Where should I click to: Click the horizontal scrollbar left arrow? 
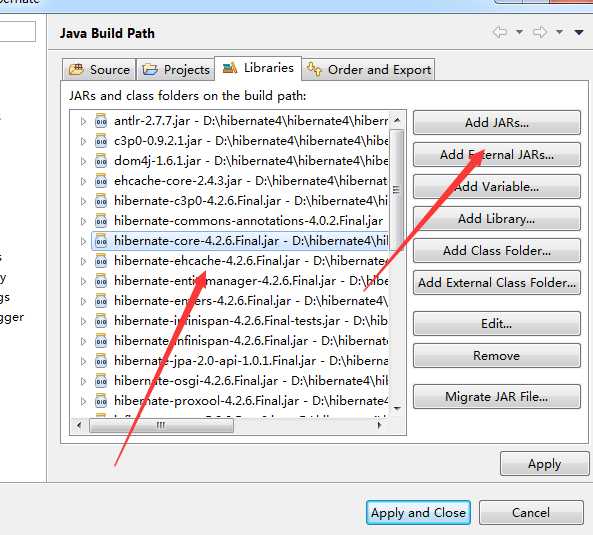pyautogui.click(x=79, y=425)
